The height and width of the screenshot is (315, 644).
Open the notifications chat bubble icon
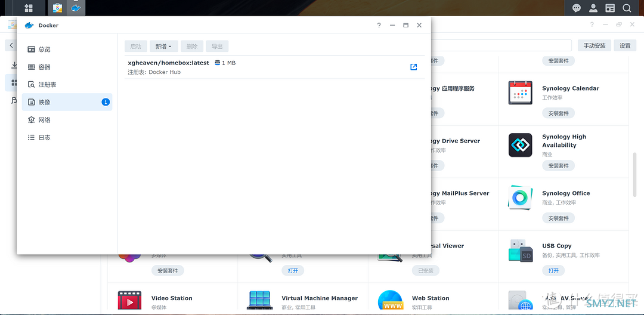click(577, 8)
